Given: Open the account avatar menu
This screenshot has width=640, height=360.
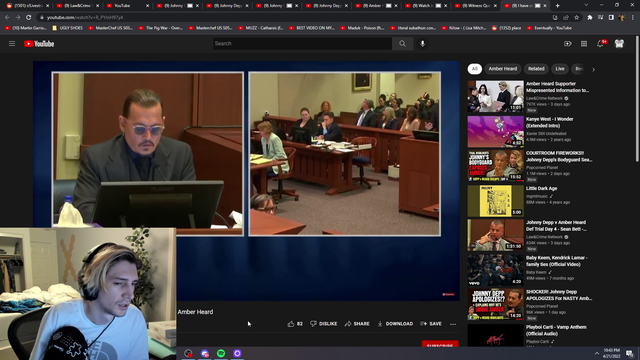Looking at the screenshot, I should point(619,44).
